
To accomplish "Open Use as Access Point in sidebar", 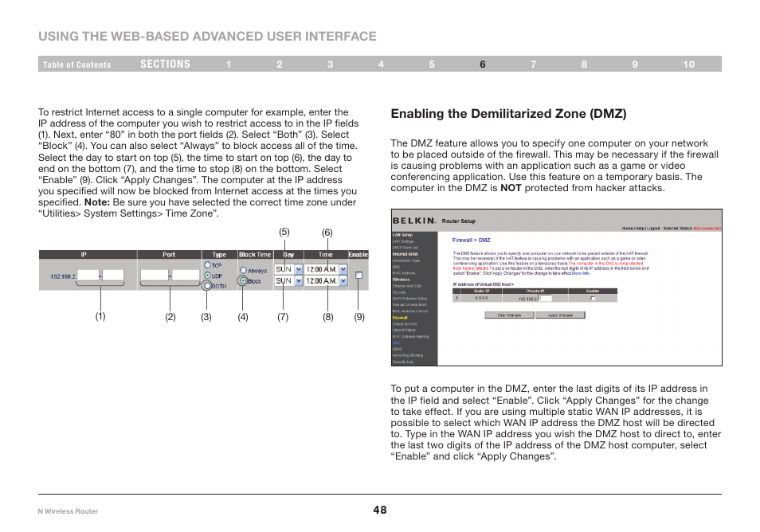I will pos(409,305).
